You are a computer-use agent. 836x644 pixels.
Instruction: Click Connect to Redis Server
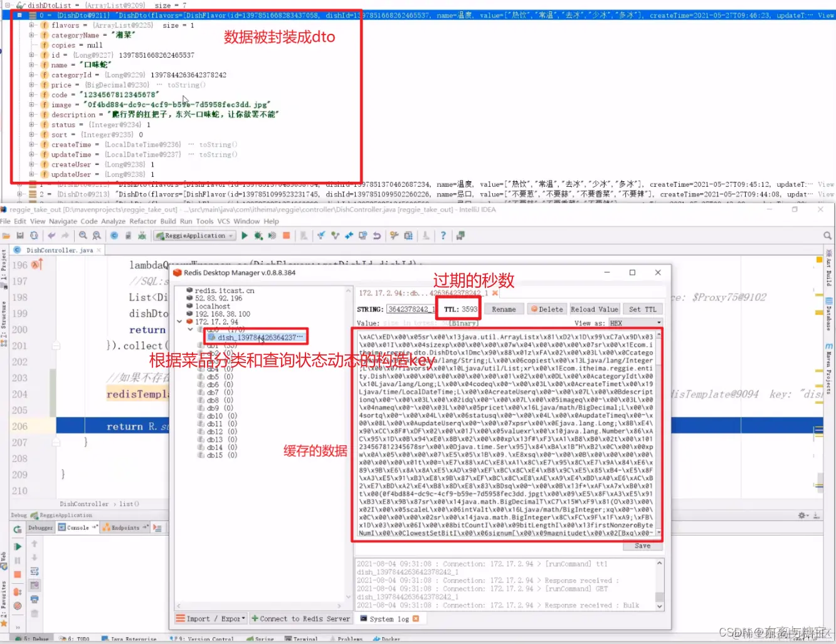point(301,619)
